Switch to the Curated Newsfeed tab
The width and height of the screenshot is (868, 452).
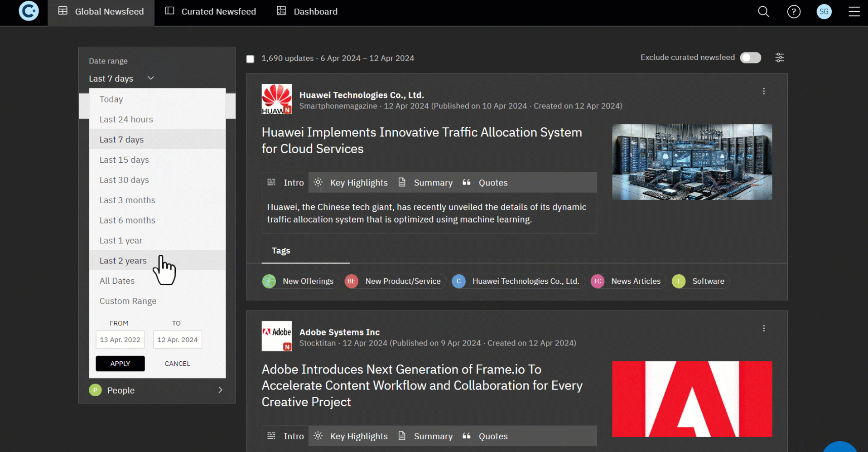click(x=211, y=12)
